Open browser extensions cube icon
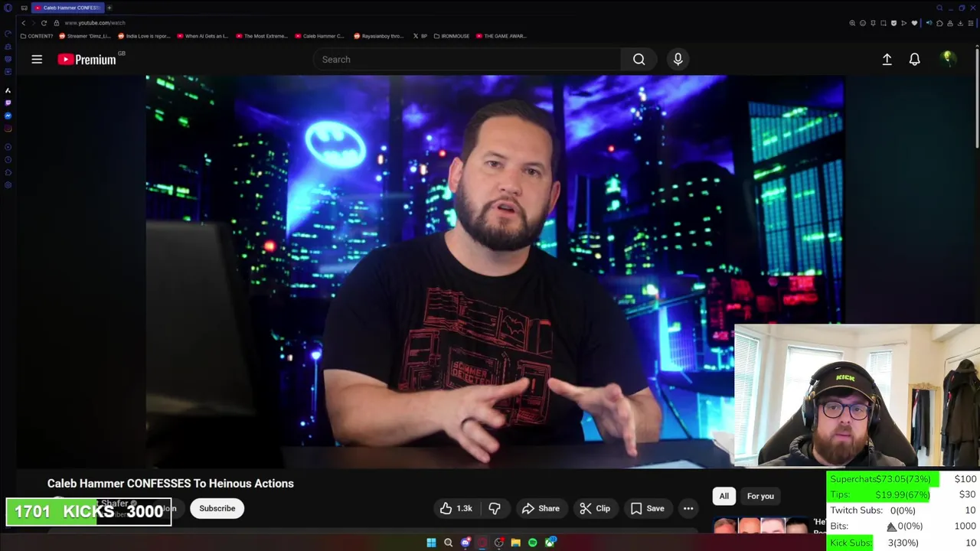 click(x=939, y=23)
